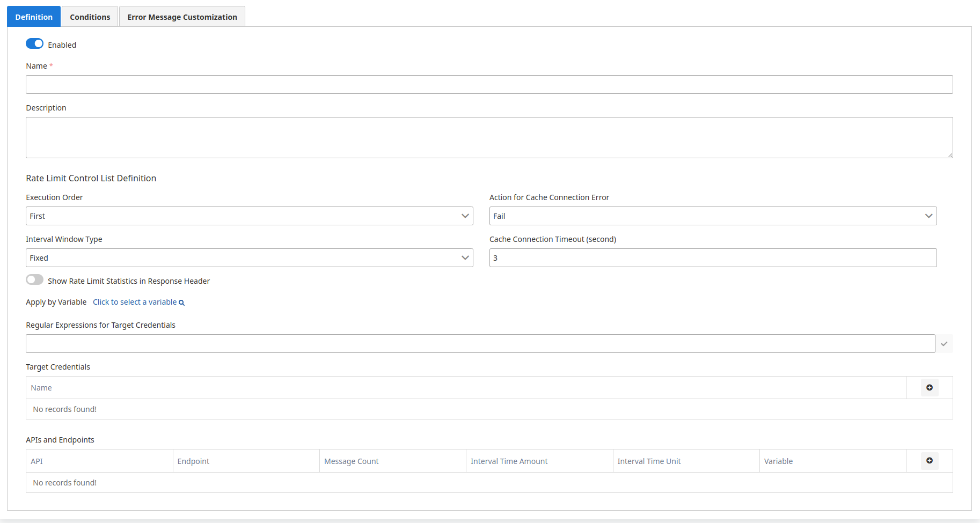
Task: Open the Execution Order dropdown
Action: click(249, 216)
